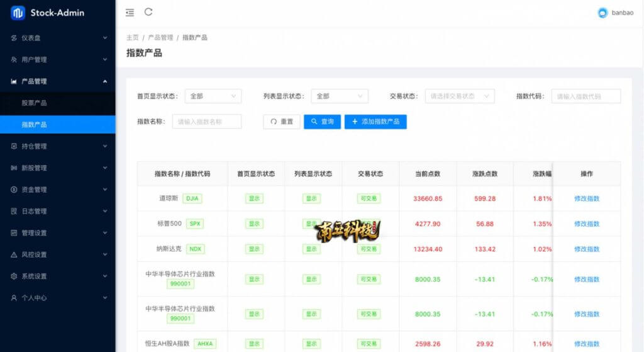
Task: Click 修改指数 for the 纳斯达克 row
Action: coord(587,249)
